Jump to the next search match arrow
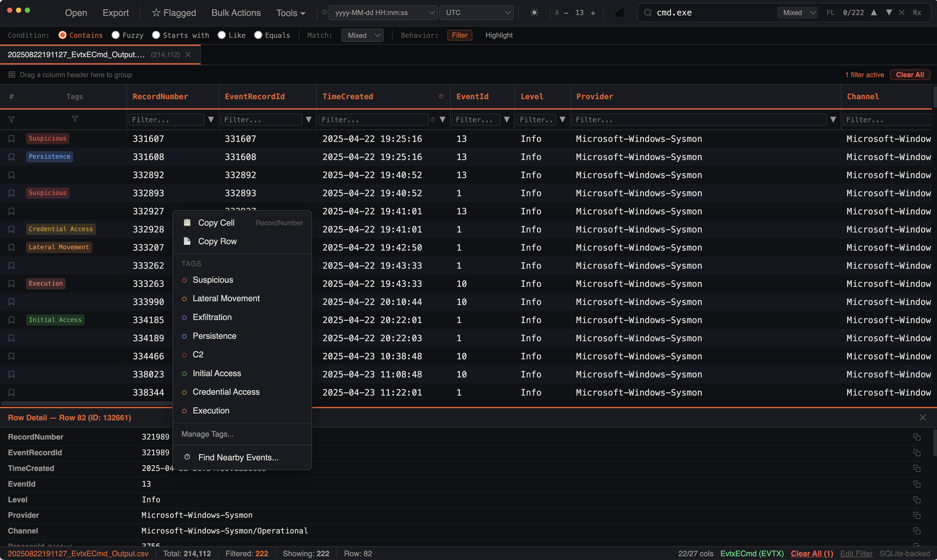The height and width of the screenshot is (560, 937). [x=889, y=12]
